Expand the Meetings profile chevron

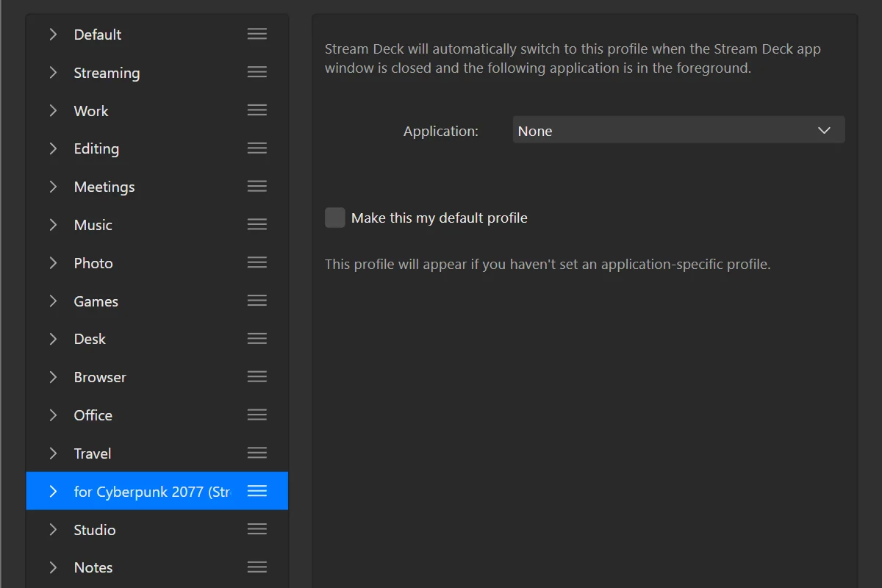(53, 186)
